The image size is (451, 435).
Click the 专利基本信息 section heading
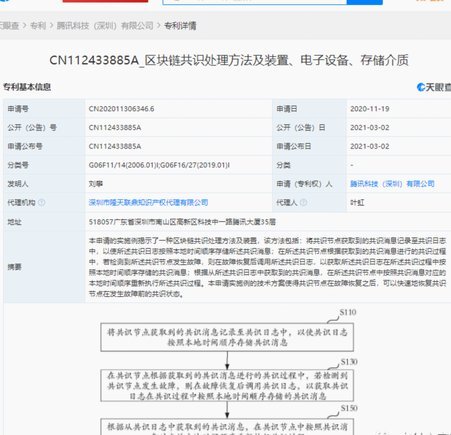27,87
